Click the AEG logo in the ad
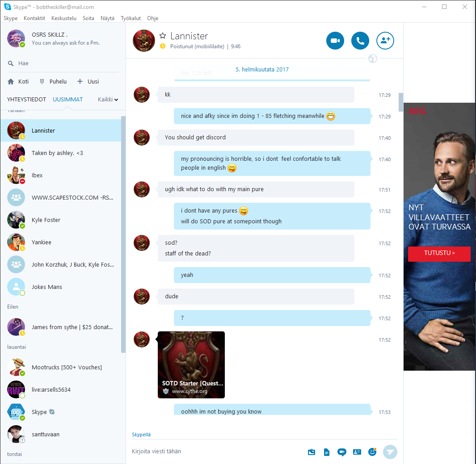This screenshot has height=464, width=476. tap(417, 111)
